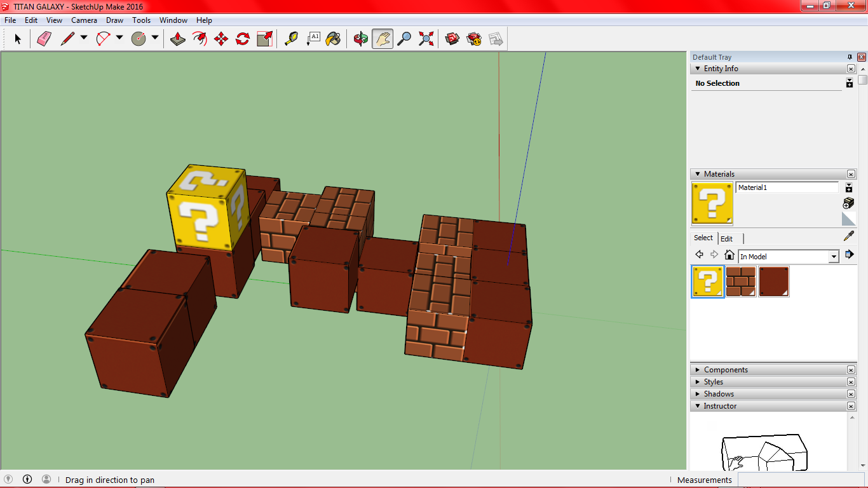
Task: Open the Help menu
Action: (x=204, y=20)
